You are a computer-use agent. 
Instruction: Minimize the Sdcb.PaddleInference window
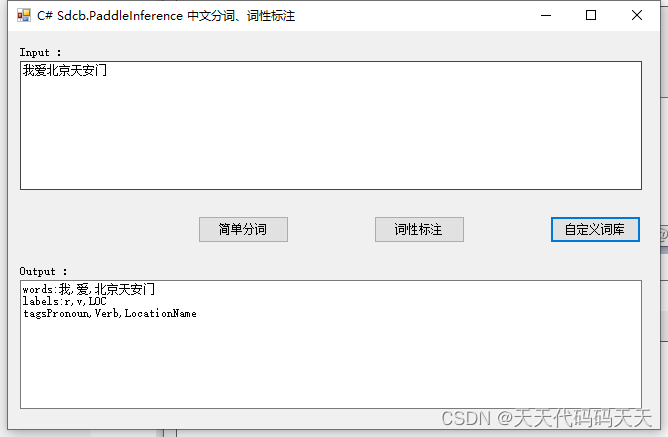click(x=546, y=16)
